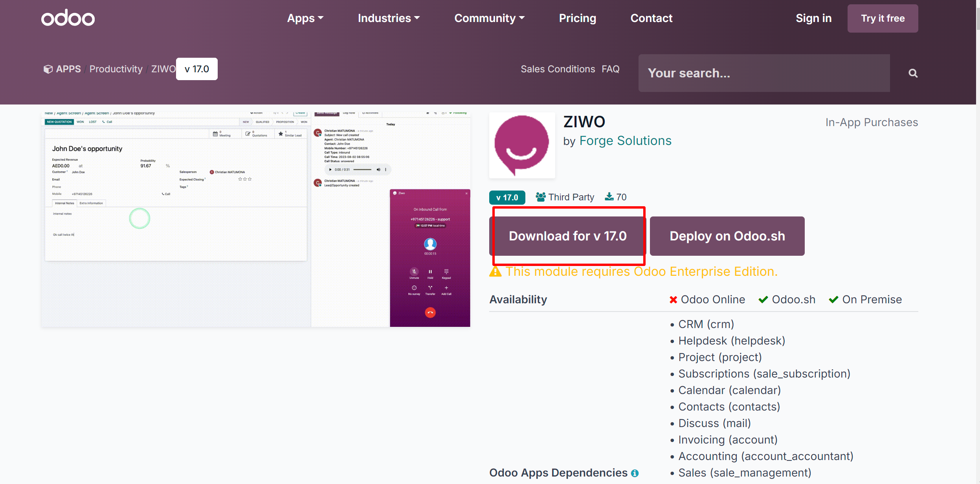Click the Accounting (account_accountant) dependency
The height and width of the screenshot is (484, 980).
766,456
